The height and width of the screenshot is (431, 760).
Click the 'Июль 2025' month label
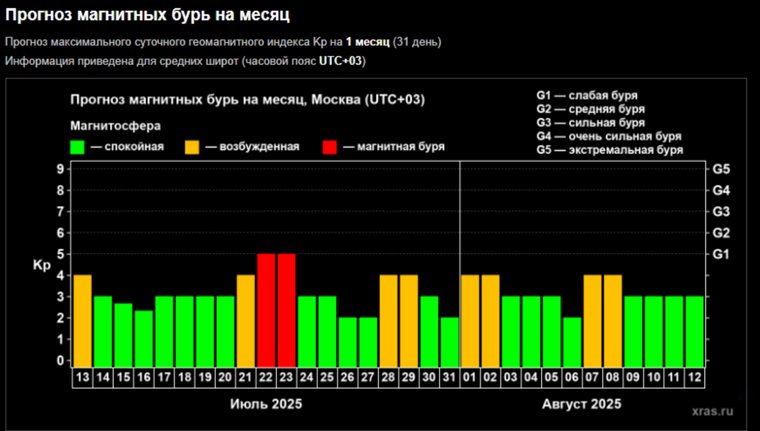click(x=265, y=404)
